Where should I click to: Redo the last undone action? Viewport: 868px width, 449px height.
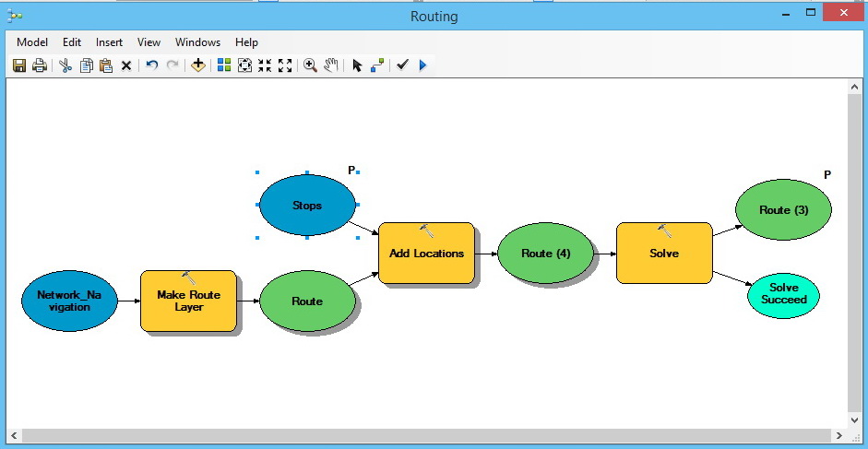pyautogui.click(x=172, y=65)
